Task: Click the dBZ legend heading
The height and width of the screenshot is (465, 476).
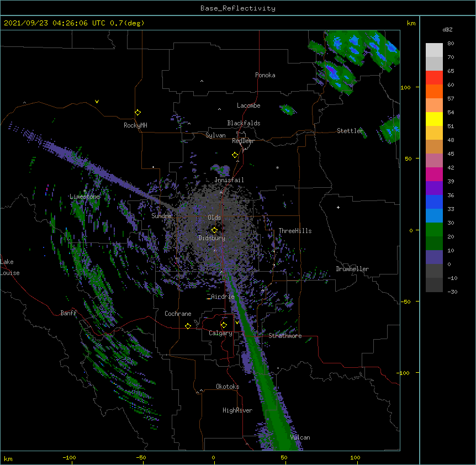Action: [x=447, y=29]
